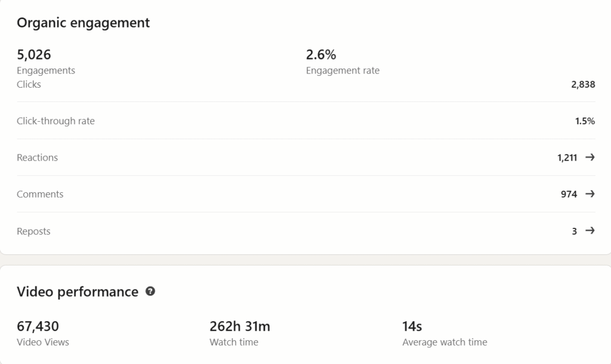Select the Reactions row label
Screen dimensions: 611x364
coord(37,158)
